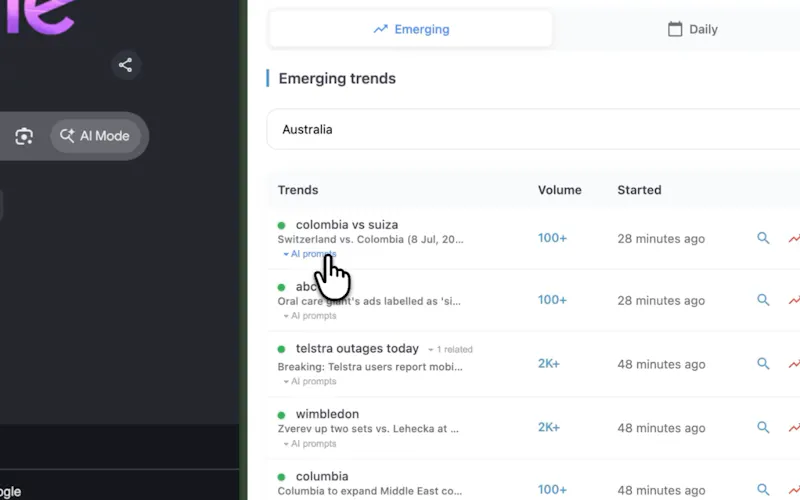Click search icon for colombia vs suiza row

(763, 238)
